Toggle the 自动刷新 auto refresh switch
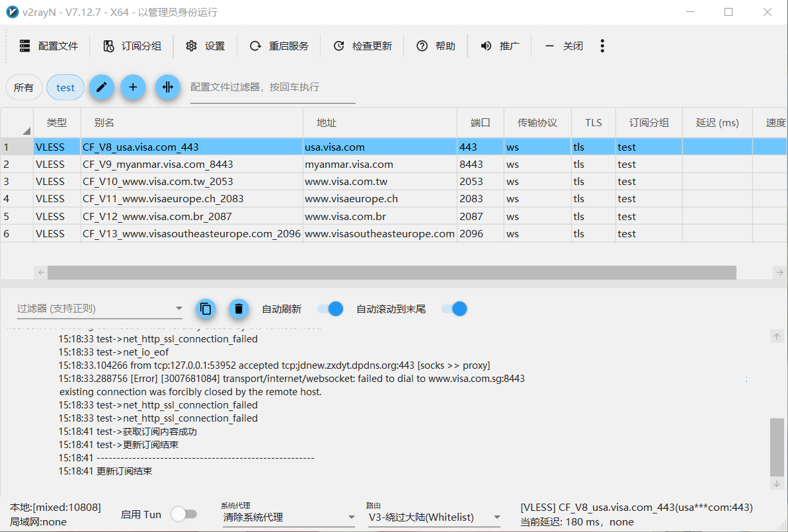The height and width of the screenshot is (532, 788). (330, 309)
